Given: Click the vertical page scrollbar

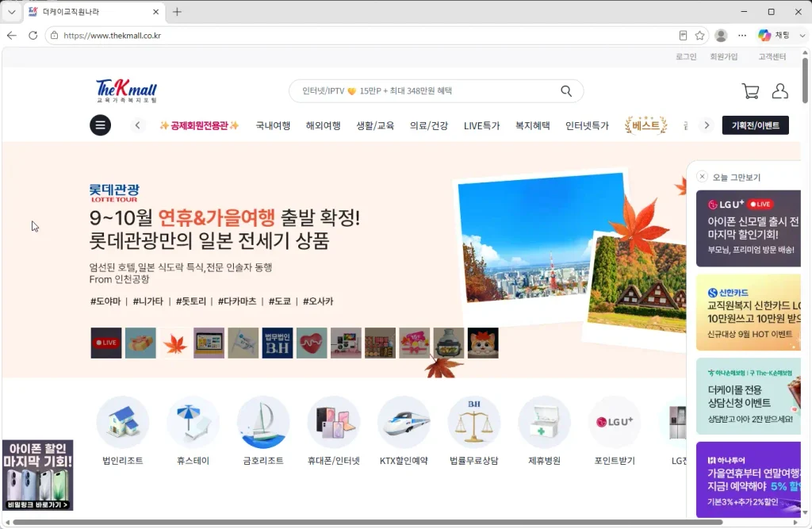Looking at the screenshot, I should (x=805, y=80).
